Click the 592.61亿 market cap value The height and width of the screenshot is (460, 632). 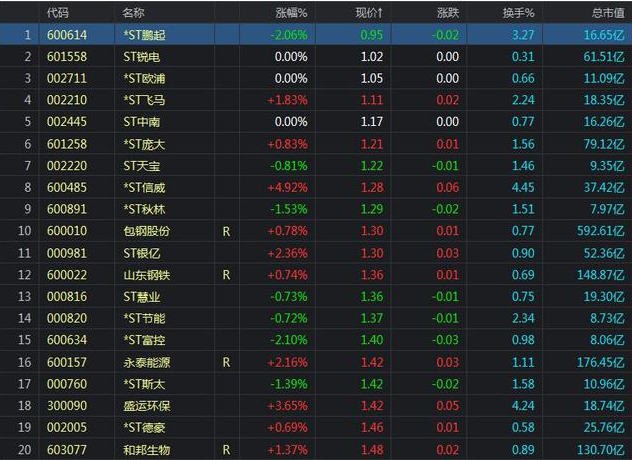point(601,231)
